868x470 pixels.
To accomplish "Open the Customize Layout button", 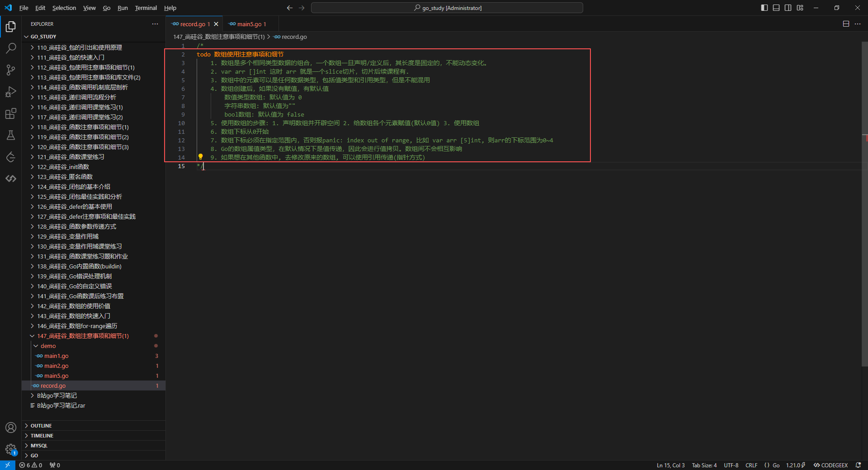I will click(800, 8).
